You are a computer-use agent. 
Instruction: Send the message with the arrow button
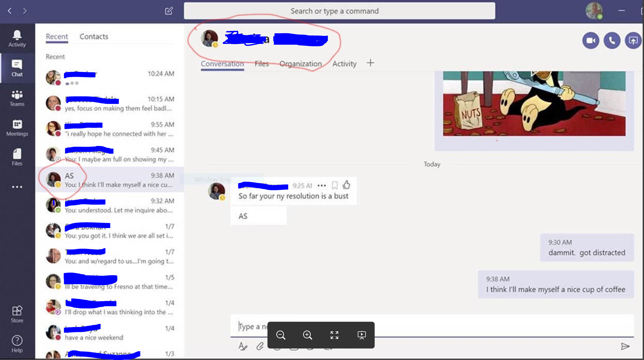point(625,346)
